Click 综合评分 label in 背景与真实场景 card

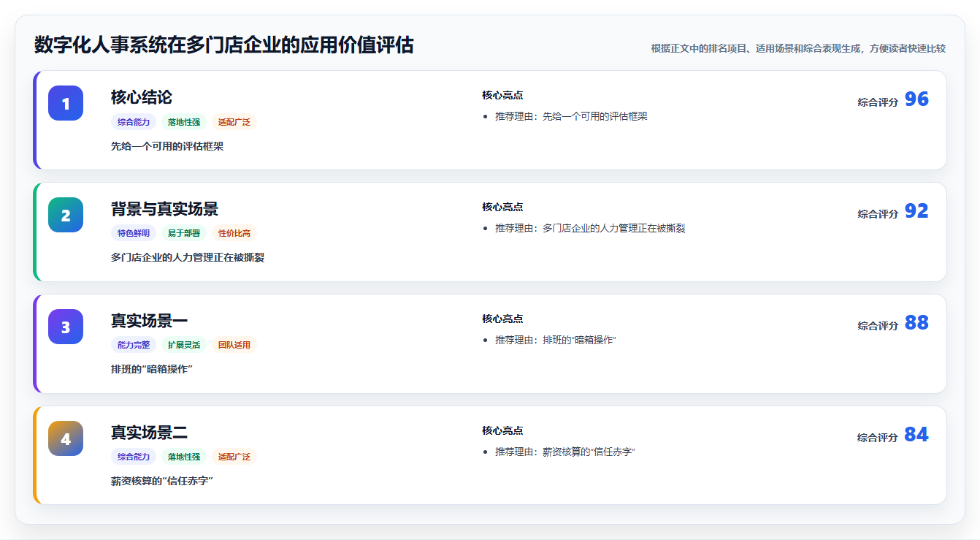click(x=878, y=214)
